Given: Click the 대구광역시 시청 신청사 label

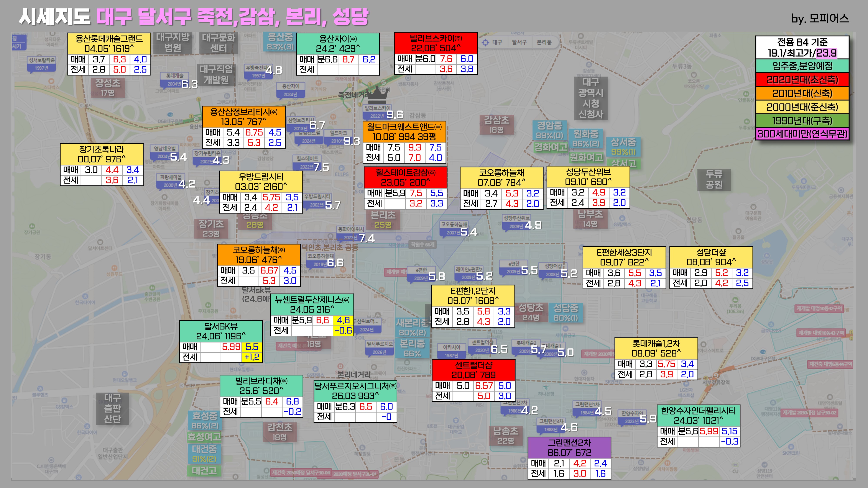Looking at the screenshot, I should (591, 98).
